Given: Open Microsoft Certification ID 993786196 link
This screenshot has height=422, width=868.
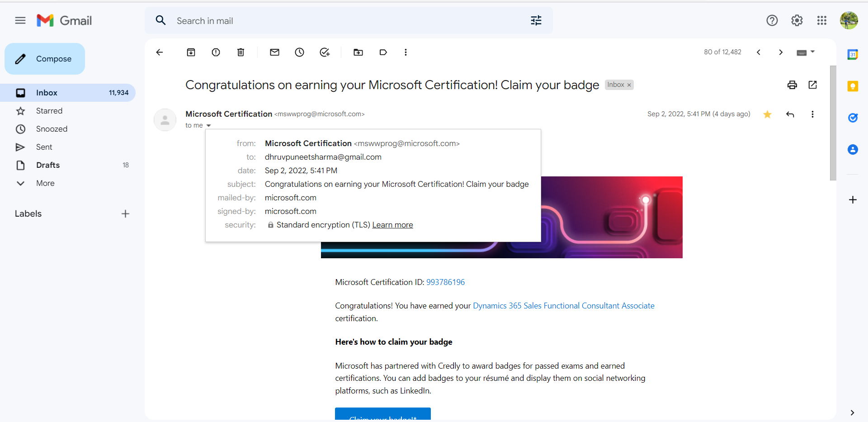Looking at the screenshot, I should [445, 282].
